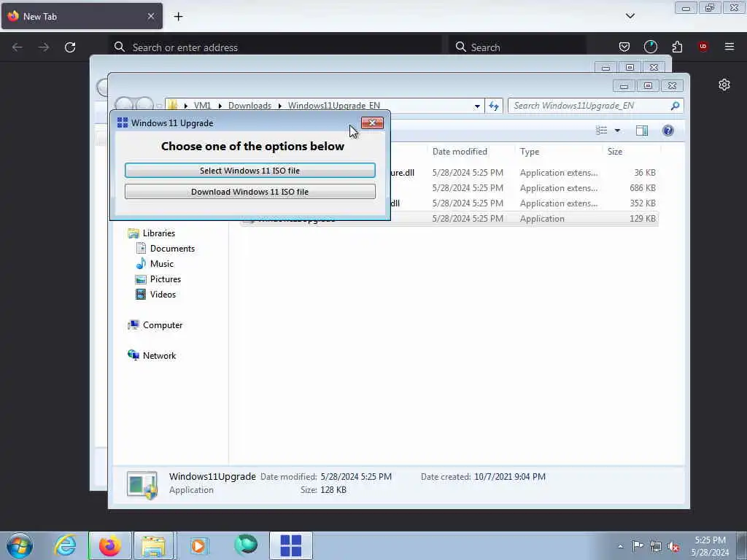The image size is (747, 560).
Task: Open Explorer help icon
Action: (x=668, y=131)
